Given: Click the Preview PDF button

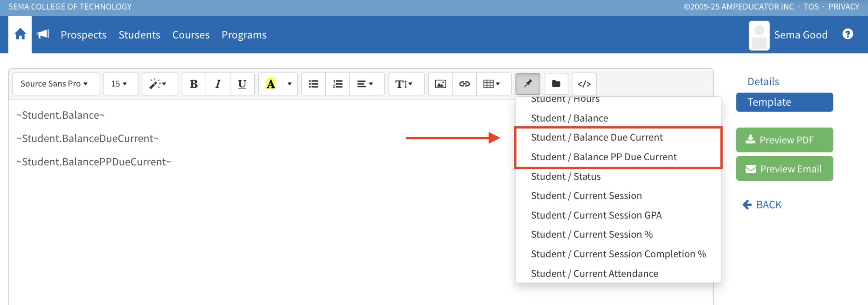Looking at the screenshot, I should [784, 140].
